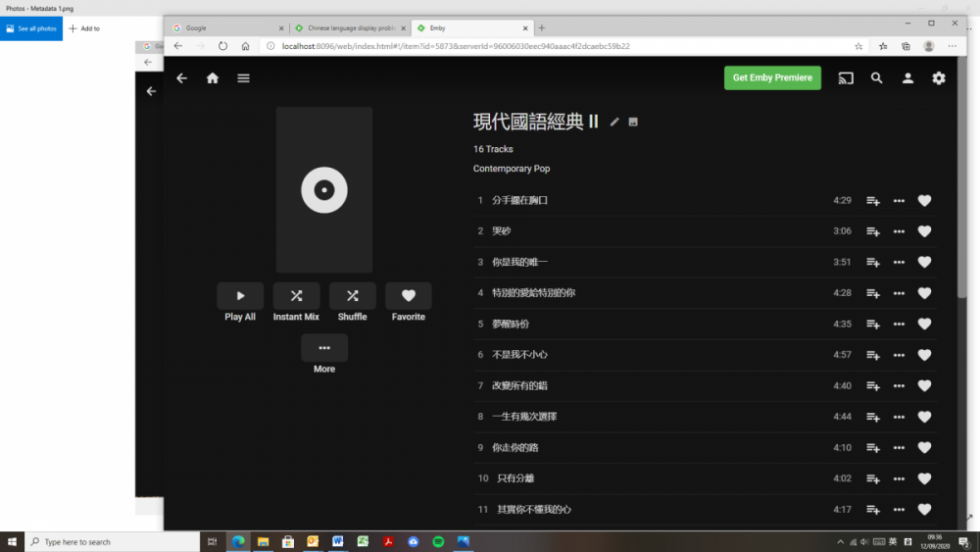
Task: Add track 1 to a playlist
Action: point(873,201)
